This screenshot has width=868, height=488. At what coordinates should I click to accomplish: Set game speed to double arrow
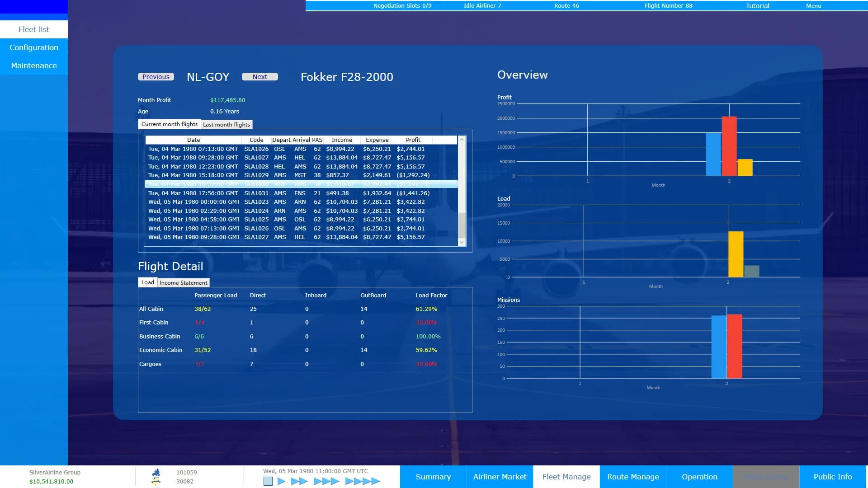299,481
